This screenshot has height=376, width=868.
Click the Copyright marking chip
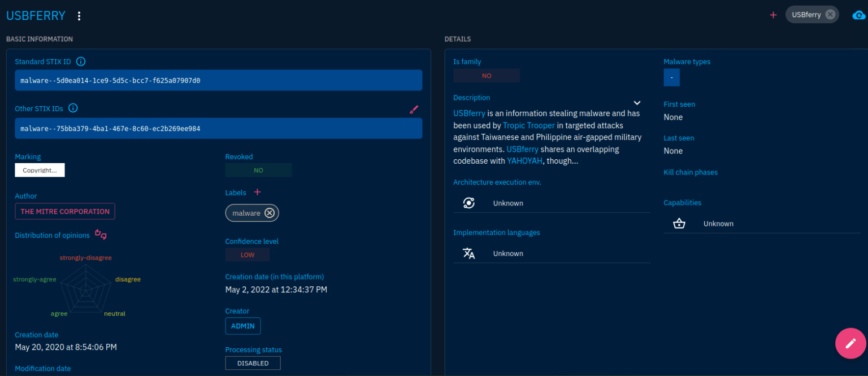[40, 170]
